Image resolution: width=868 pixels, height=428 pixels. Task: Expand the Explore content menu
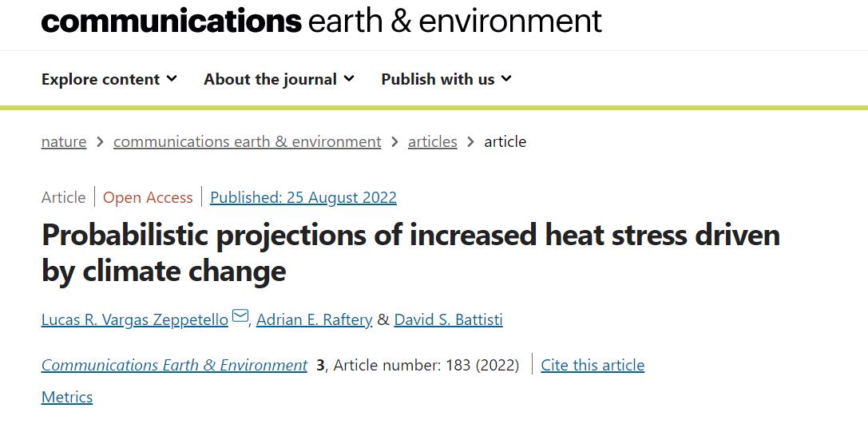click(109, 79)
